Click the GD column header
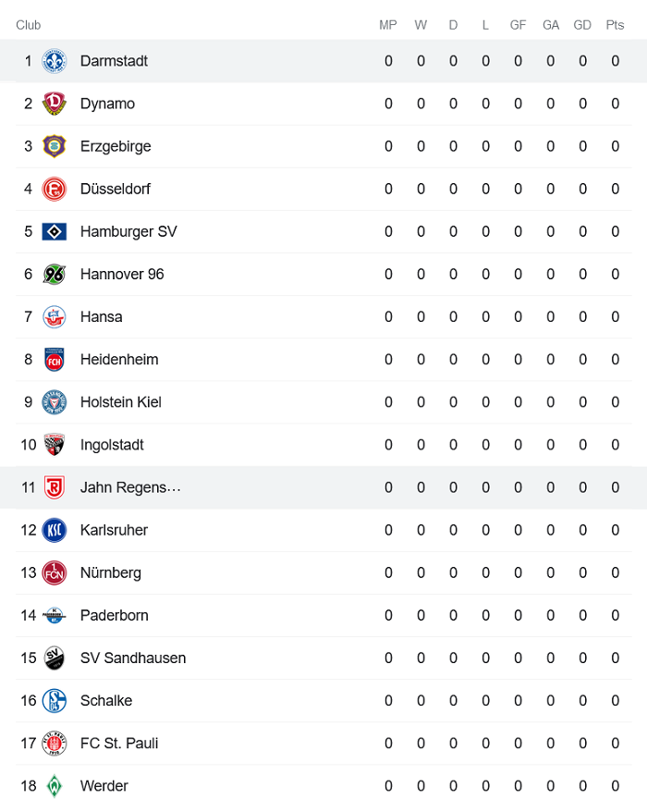The width and height of the screenshot is (647, 812). 582,25
